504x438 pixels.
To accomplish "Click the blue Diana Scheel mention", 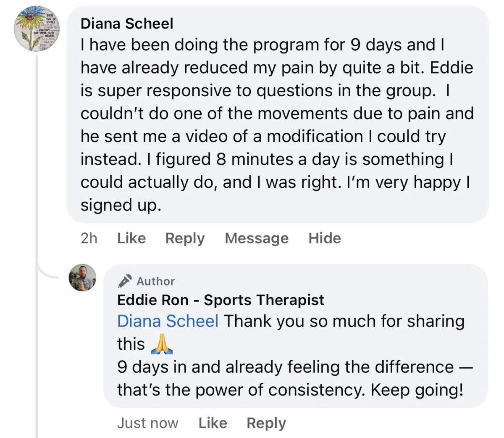I will click(168, 321).
